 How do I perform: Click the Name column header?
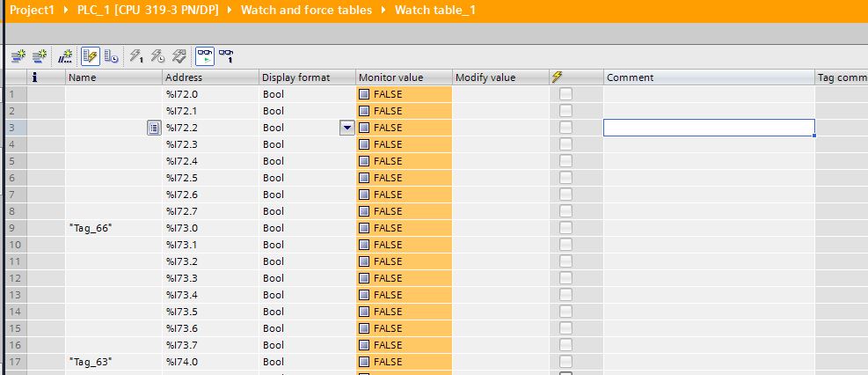click(x=114, y=77)
